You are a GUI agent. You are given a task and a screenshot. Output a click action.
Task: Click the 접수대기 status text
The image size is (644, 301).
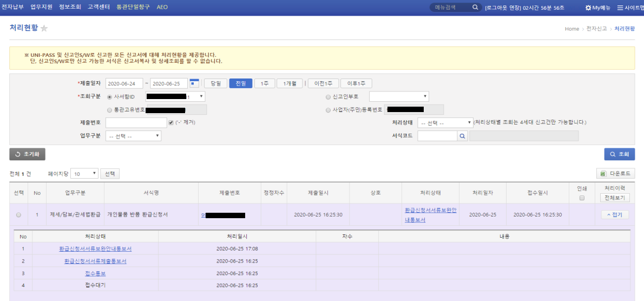(95, 285)
